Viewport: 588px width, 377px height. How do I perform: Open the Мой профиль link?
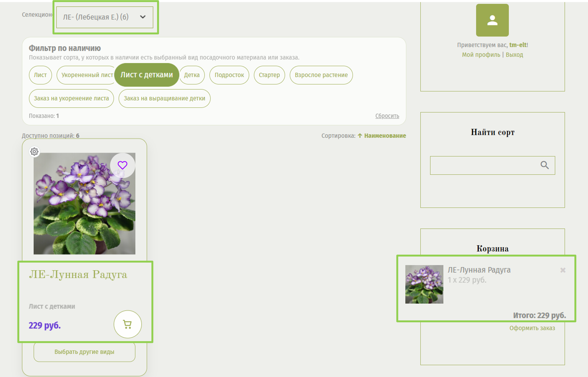click(x=481, y=55)
